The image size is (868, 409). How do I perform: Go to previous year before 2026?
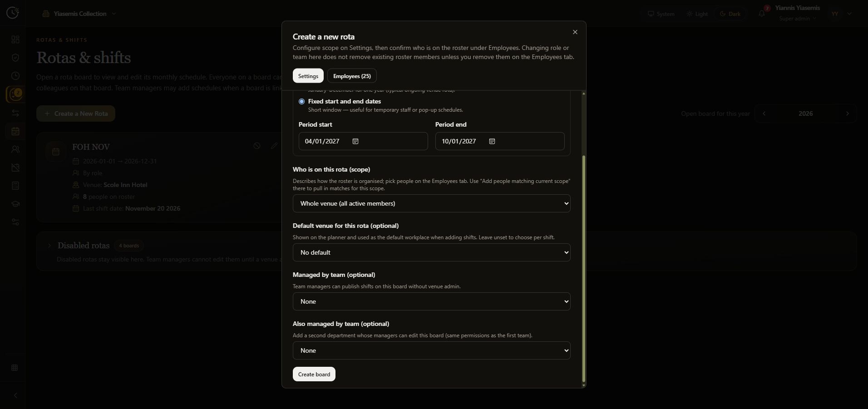(764, 113)
